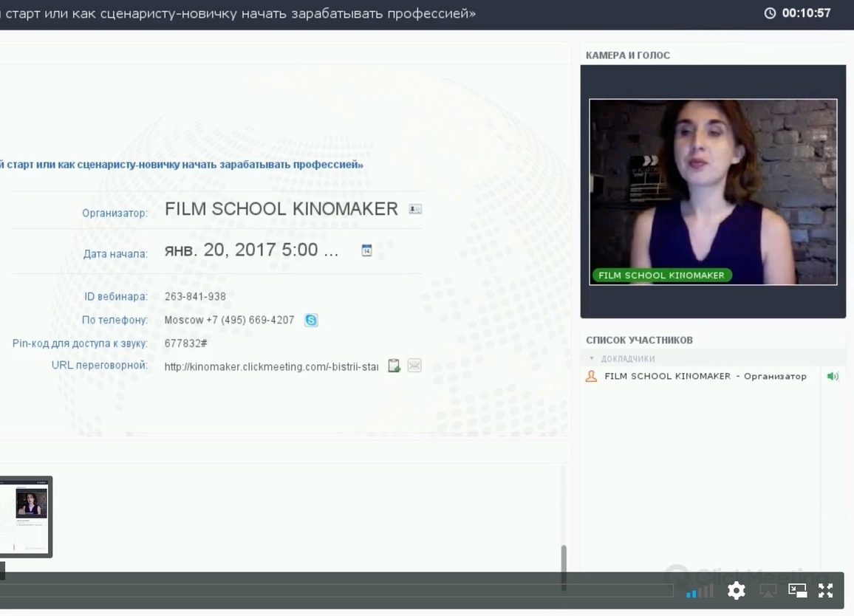Click the Организатор: field label
Viewport: 854px width, 616px height.
tap(115, 213)
